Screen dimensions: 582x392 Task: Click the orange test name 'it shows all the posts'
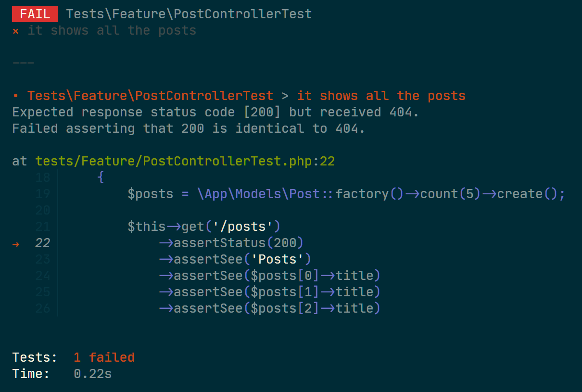(x=381, y=96)
